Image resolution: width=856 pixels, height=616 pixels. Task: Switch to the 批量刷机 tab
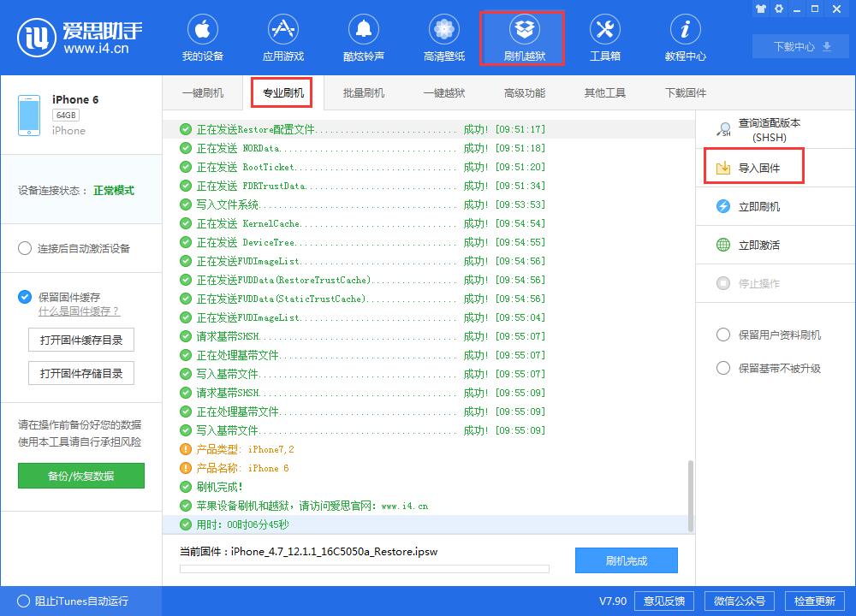[x=363, y=92]
